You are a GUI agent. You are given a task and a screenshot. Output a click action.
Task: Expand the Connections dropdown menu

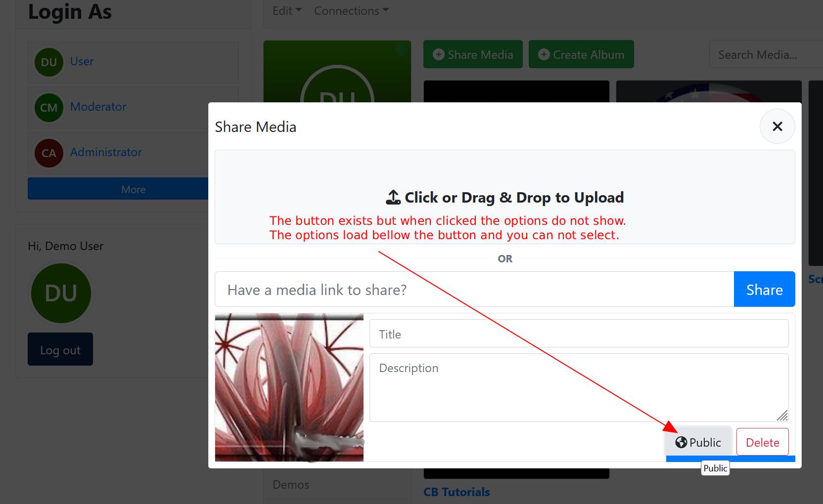coord(351,11)
